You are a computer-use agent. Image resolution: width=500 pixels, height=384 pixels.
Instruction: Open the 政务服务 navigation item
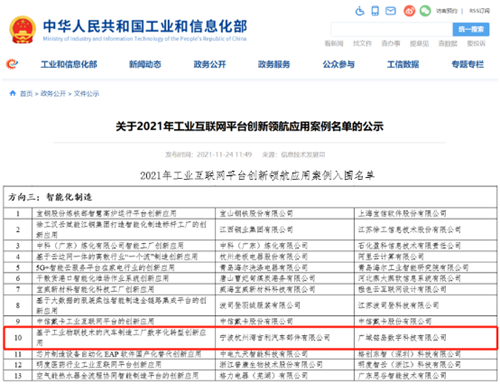coord(274,64)
